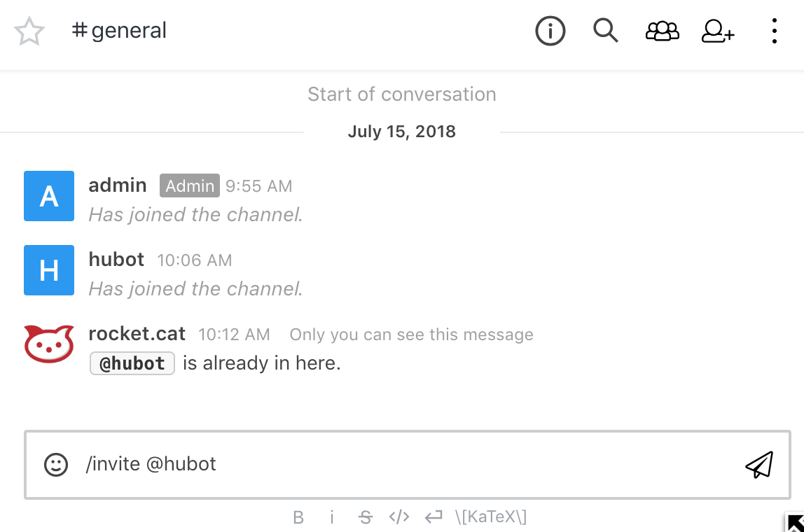The width and height of the screenshot is (804, 532).
Task: Toggle bold formatting
Action: coord(298,517)
